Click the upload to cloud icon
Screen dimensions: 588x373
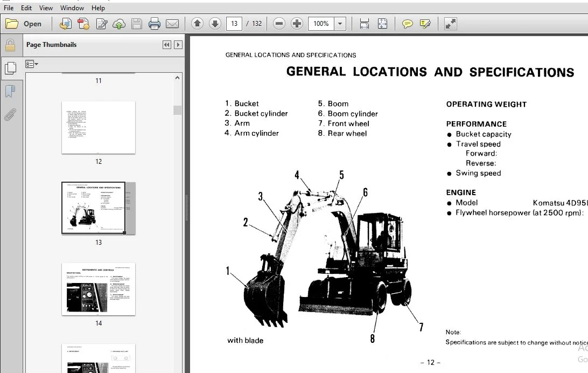[119, 24]
